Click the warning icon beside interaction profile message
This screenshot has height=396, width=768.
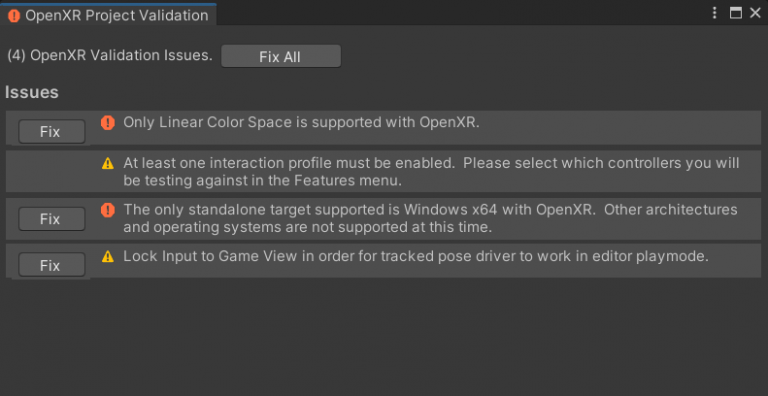click(108, 164)
